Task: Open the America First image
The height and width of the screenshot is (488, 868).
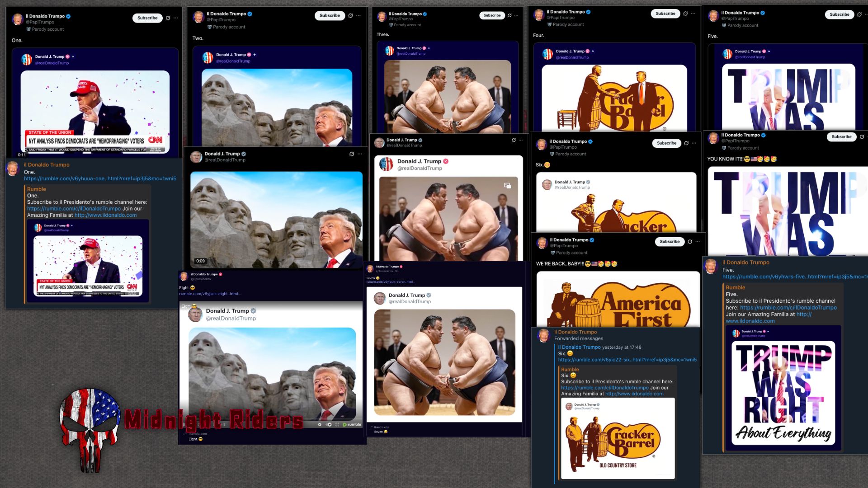Action: [x=618, y=299]
